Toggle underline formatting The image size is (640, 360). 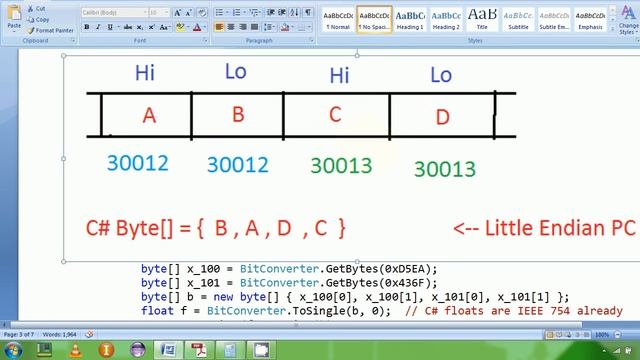click(109, 27)
